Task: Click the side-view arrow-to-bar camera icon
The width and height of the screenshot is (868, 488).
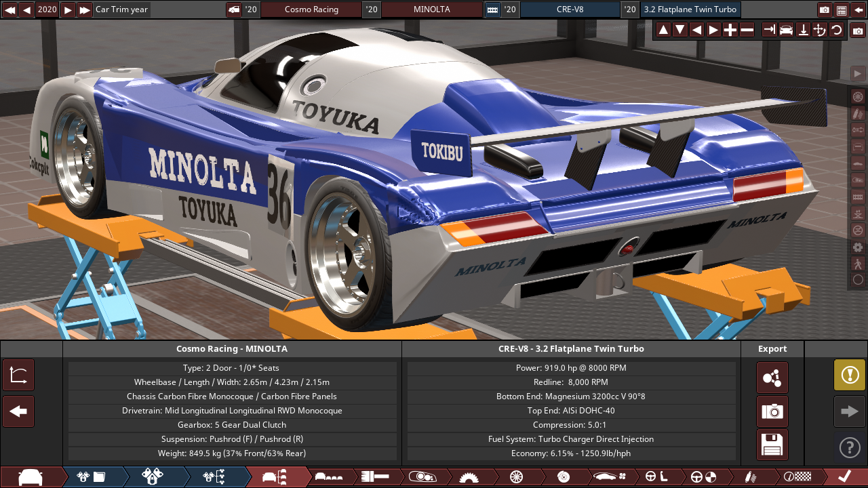Action: 769,30
